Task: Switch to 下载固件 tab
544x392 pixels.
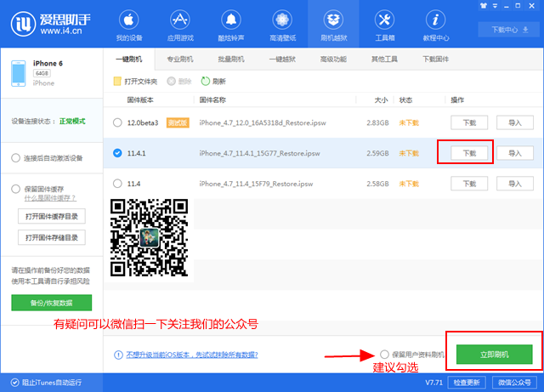Action: coord(436,60)
